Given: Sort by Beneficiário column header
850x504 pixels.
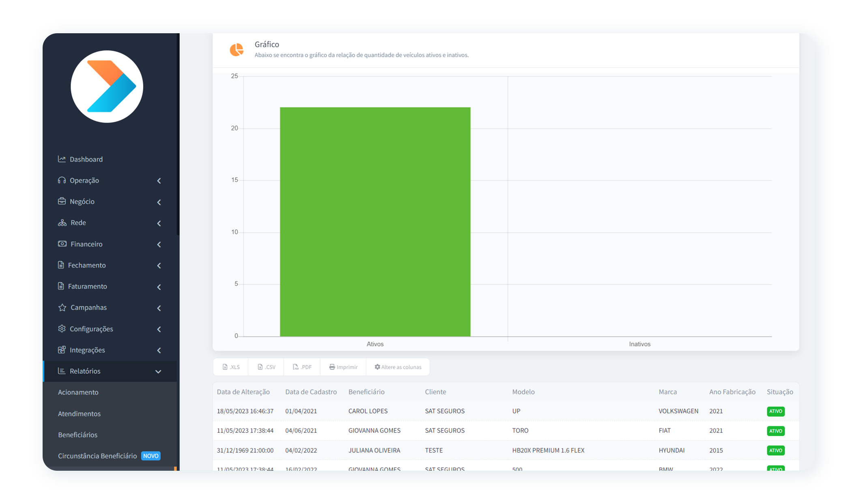Looking at the screenshot, I should (366, 392).
